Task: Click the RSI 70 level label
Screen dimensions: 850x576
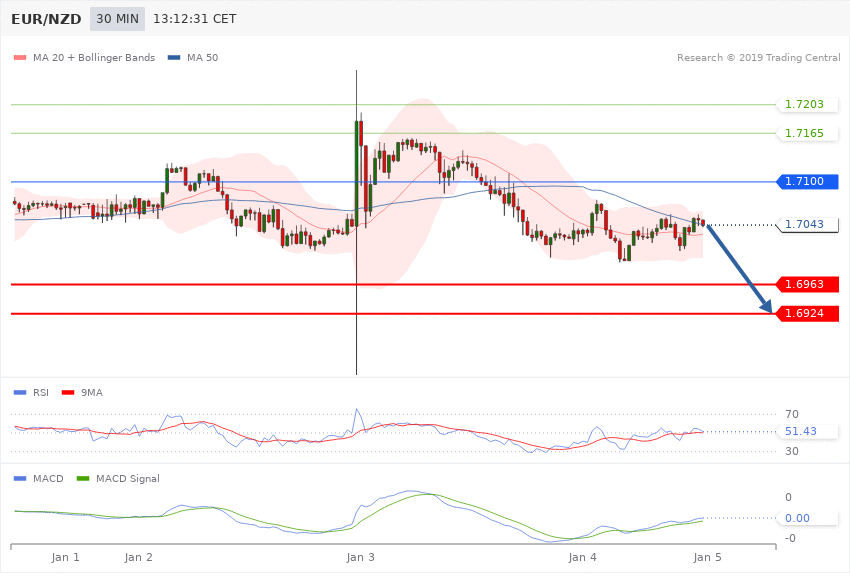Action: (791, 414)
